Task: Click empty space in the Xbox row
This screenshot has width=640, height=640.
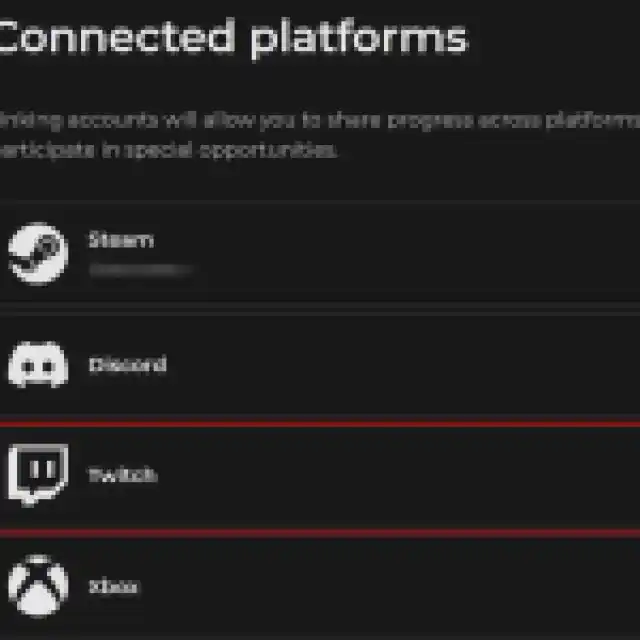Action: (x=420, y=587)
